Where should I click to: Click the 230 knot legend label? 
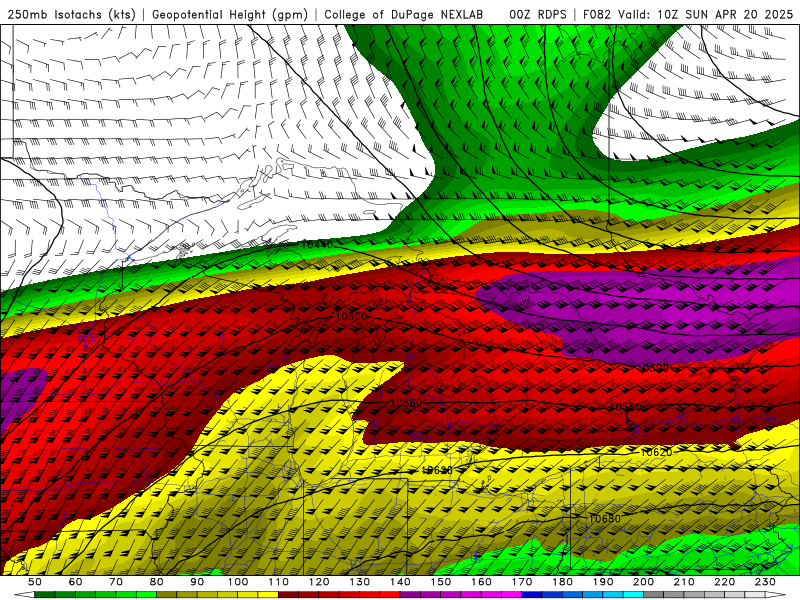765,582
